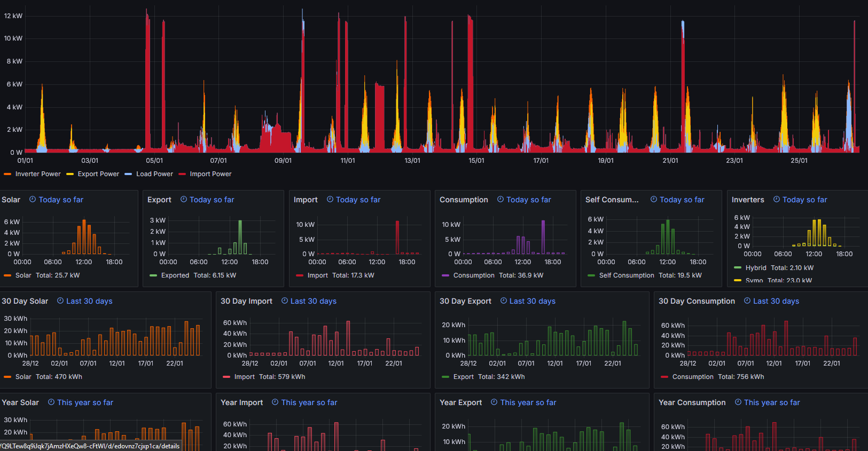
Task: Click 'This year so far' in Year Export
Action: click(x=528, y=402)
